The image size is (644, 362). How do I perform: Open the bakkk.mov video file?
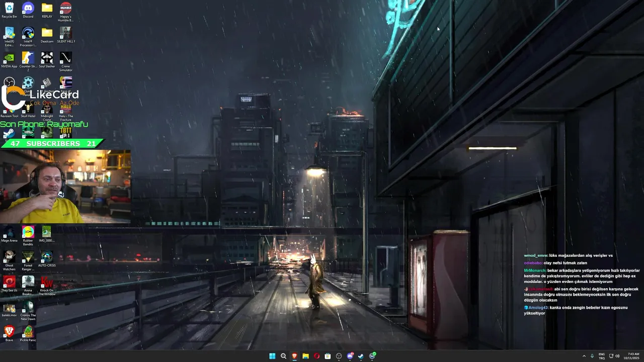pyautogui.click(x=9, y=309)
